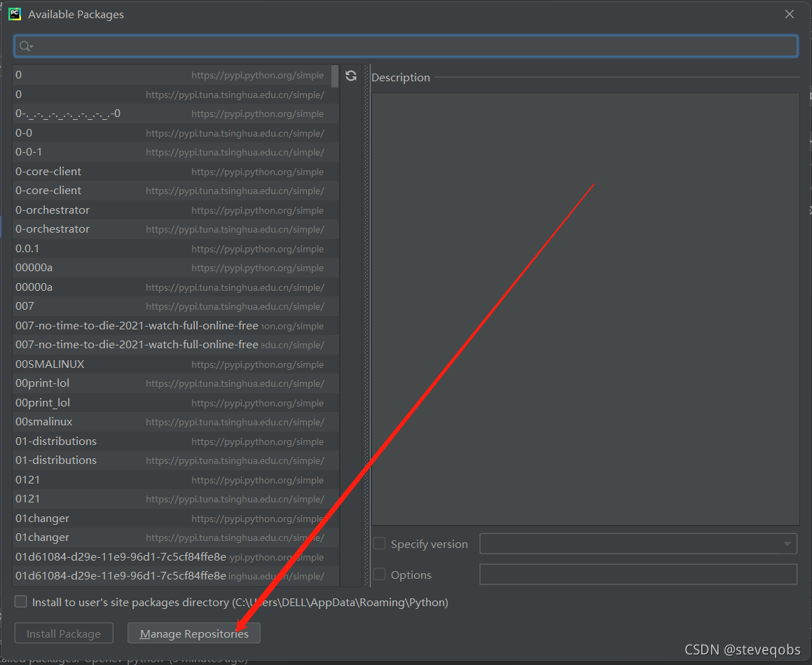Select 00000a from tsinghua mirror
Screen dimensions: 812x665
[x=176, y=287]
